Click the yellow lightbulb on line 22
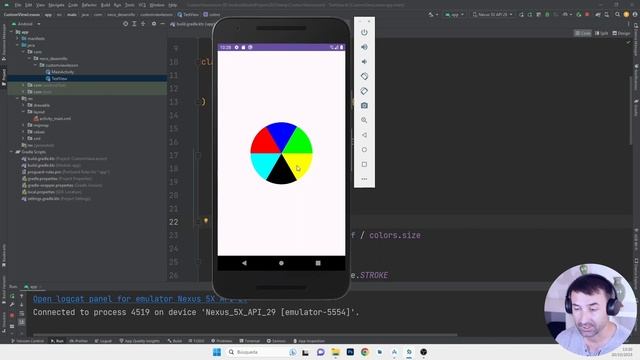This screenshot has width=640, height=360. [206, 221]
